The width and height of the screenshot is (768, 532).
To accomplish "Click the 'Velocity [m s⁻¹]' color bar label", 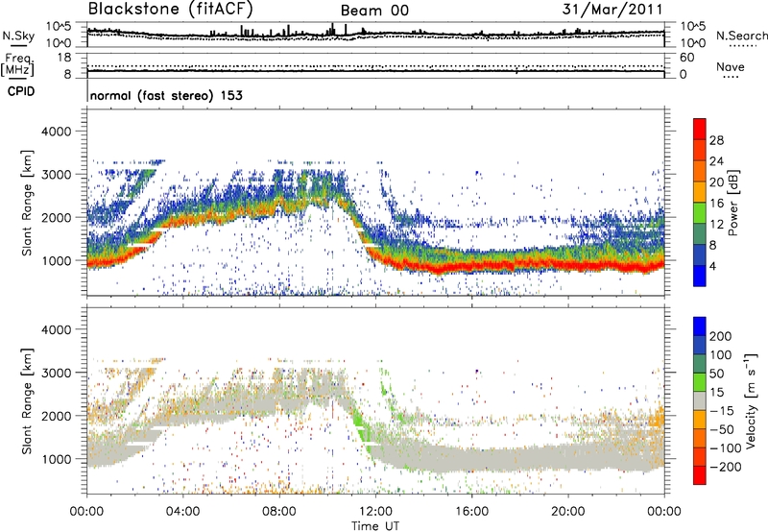I will (751, 400).
